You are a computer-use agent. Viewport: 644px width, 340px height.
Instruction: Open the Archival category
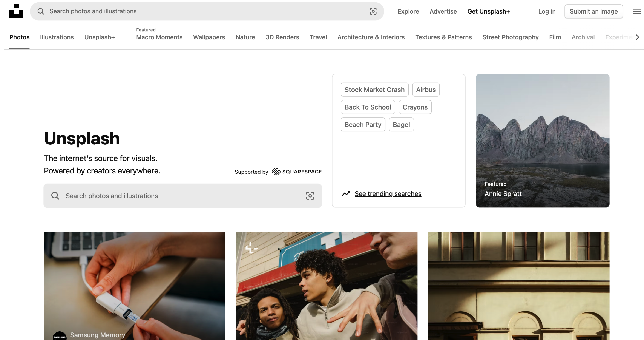583,37
